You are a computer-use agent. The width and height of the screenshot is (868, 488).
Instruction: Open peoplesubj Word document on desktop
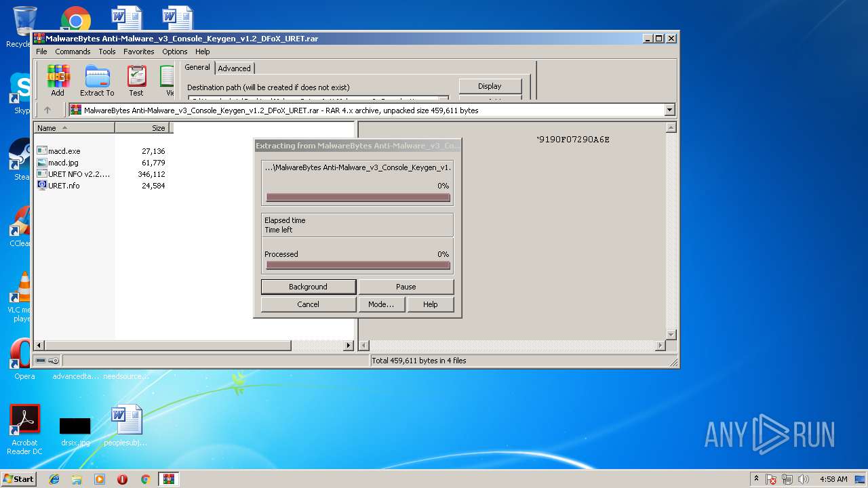(x=125, y=426)
